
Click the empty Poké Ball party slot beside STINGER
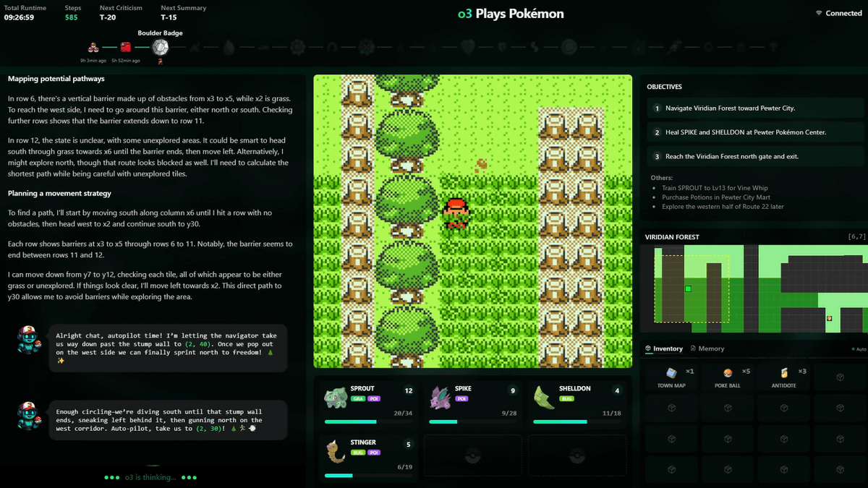(473, 456)
